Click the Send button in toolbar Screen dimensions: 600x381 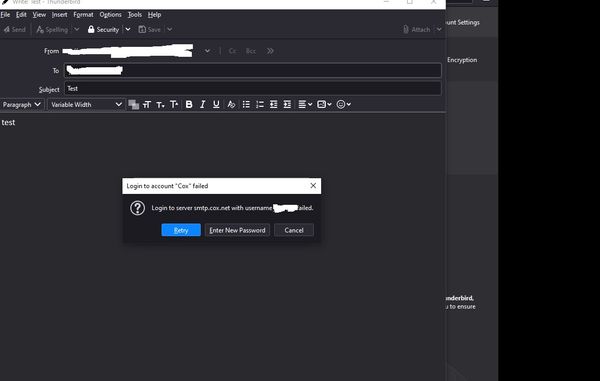tap(14, 29)
